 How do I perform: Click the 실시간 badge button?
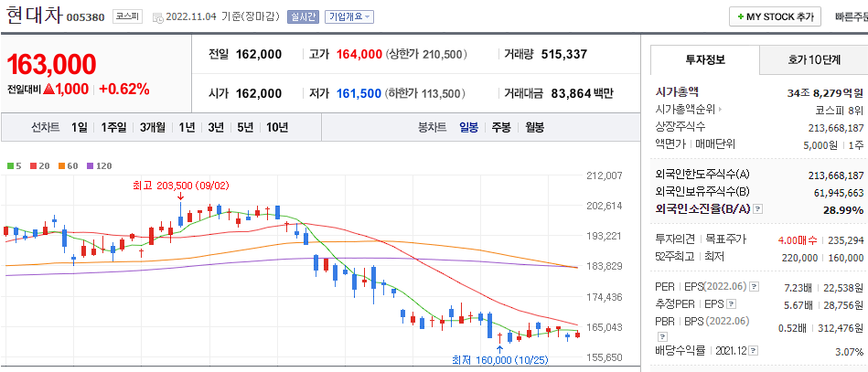point(303,16)
